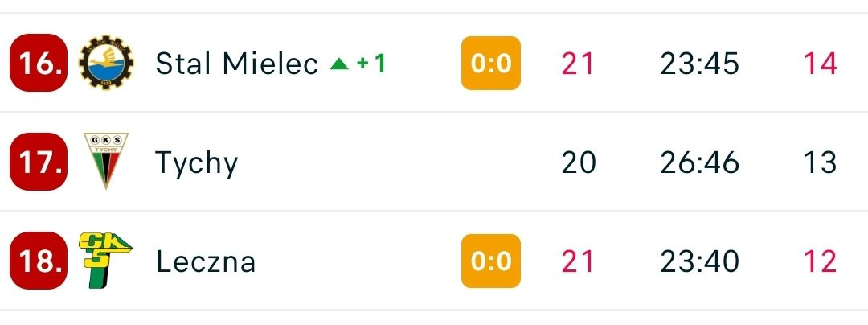The height and width of the screenshot is (325, 868).
Task: Open Stal Mielec live score 0:0 badge
Action: click(491, 63)
